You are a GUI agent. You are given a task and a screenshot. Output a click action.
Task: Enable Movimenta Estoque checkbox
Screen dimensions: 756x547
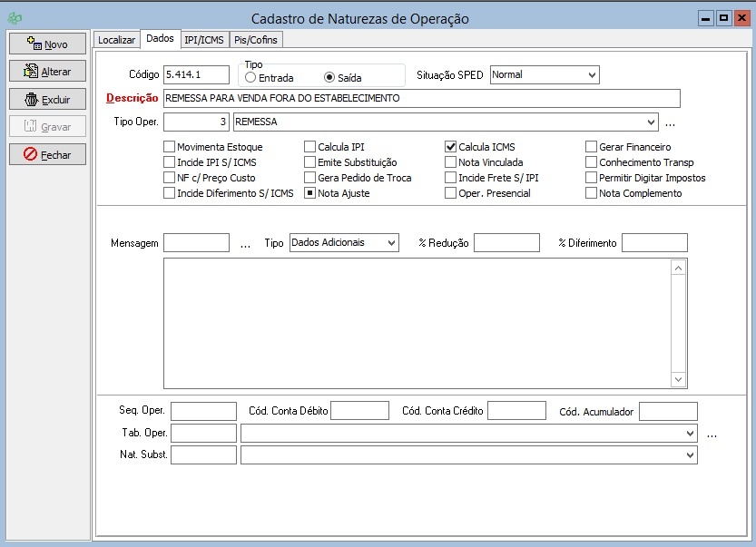(169, 147)
